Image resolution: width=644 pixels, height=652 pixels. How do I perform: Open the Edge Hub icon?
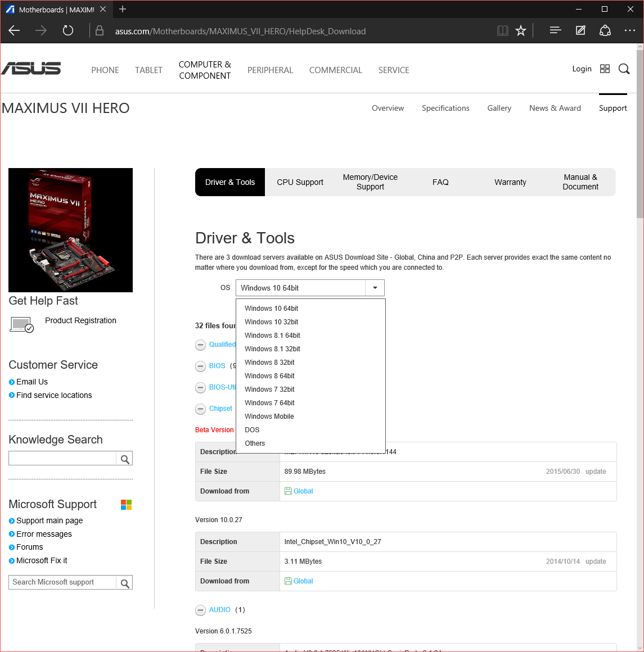[555, 31]
